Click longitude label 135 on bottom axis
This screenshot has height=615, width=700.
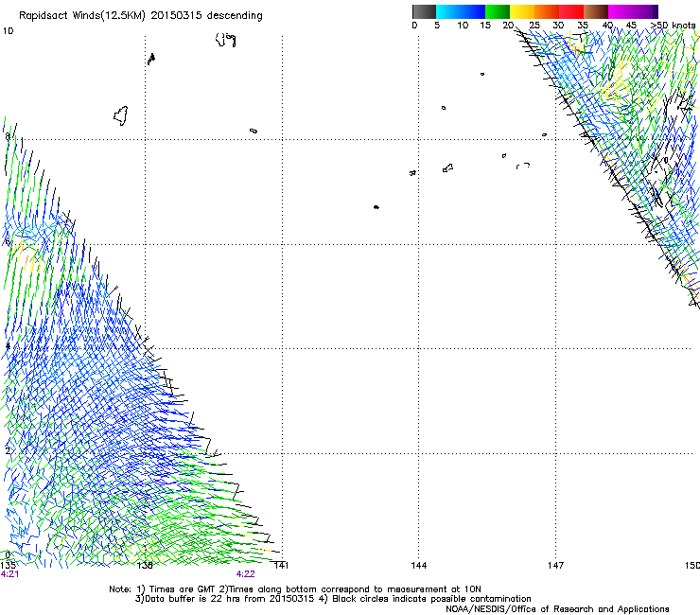point(8,566)
